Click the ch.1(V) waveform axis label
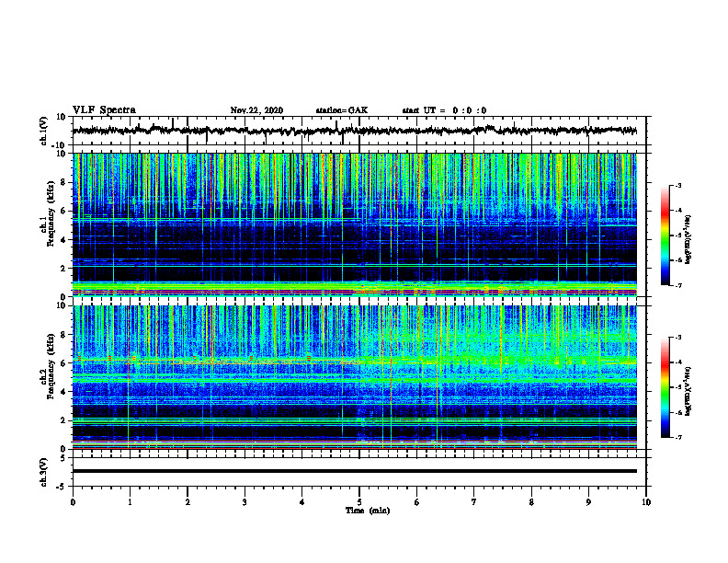The width and height of the screenshot is (728, 563). (44, 131)
